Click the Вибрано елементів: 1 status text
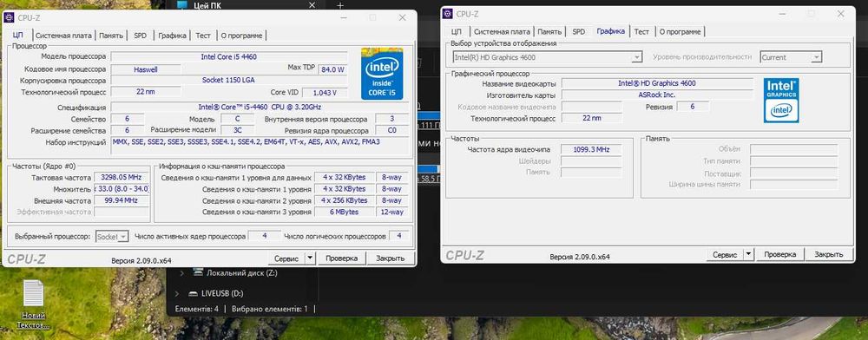This screenshot has width=868, height=340. [x=270, y=309]
